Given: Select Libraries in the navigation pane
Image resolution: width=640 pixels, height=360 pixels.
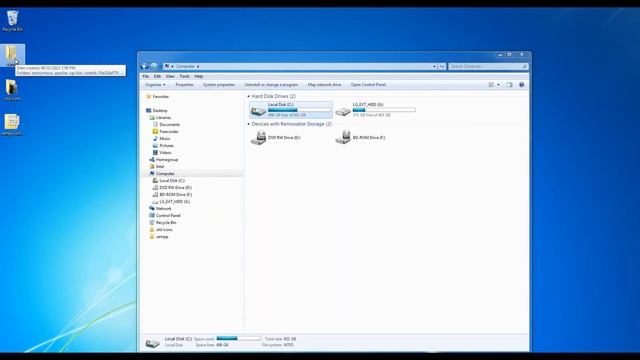Looking at the screenshot, I should click(163, 118).
